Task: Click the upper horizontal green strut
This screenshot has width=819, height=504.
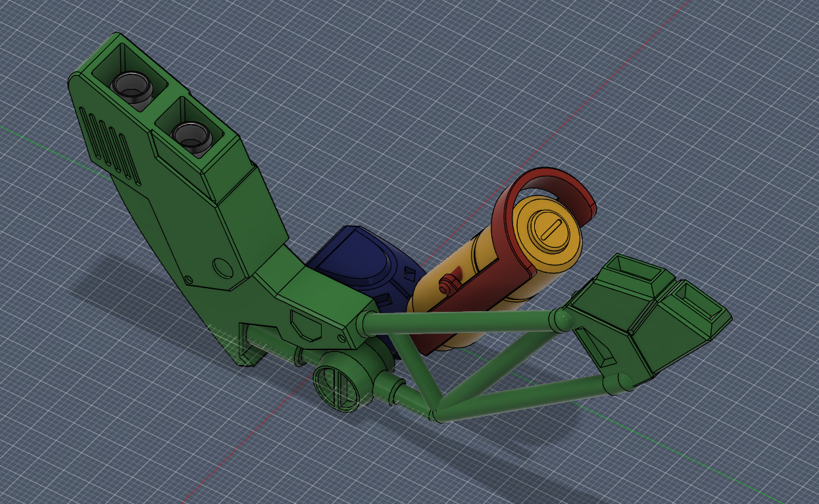Action: pyautogui.click(x=460, y=321)
